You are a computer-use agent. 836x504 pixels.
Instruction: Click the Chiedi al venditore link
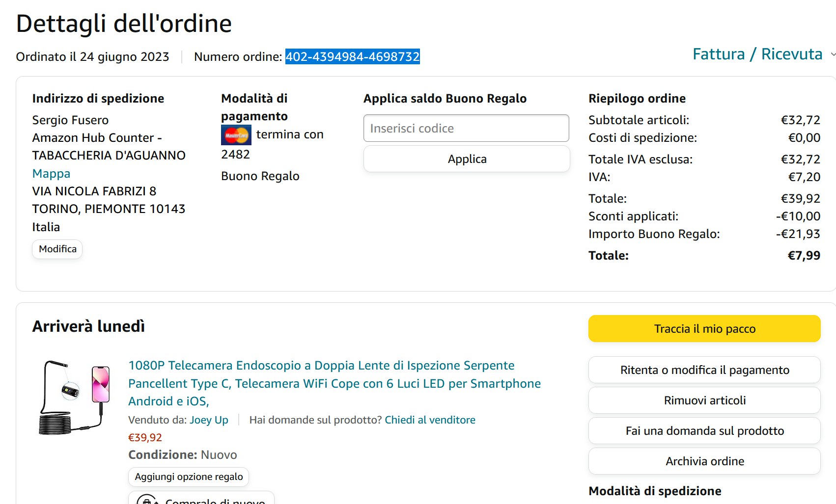point(430,420)
